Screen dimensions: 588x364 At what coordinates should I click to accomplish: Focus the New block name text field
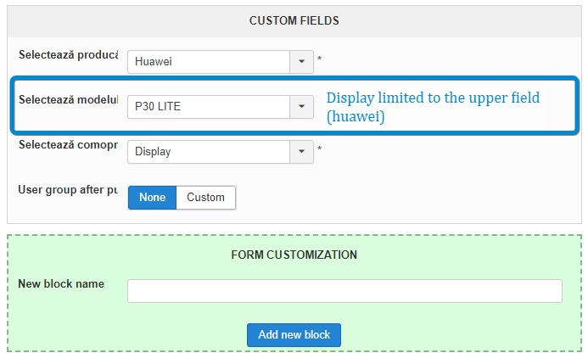pos(344,291)
